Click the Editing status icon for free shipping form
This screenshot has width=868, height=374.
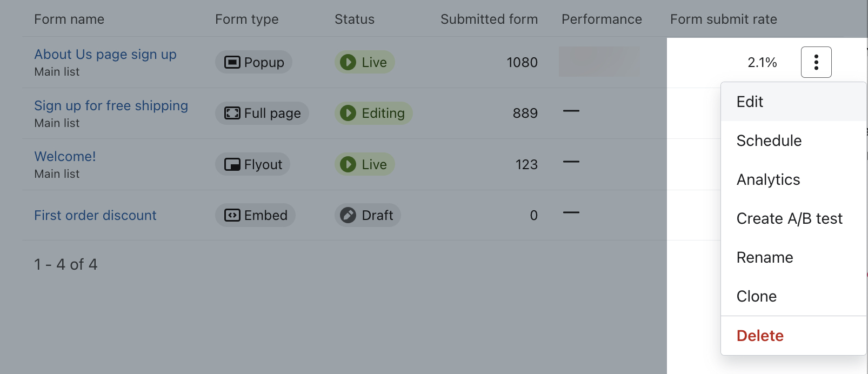349,113
